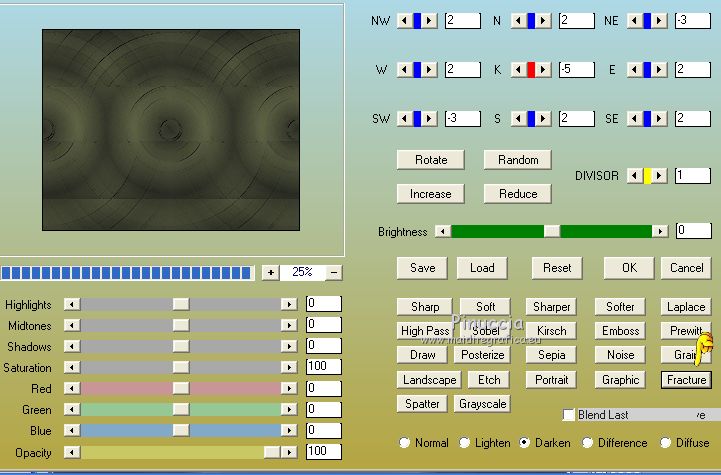Click the zoom out minus button
This screenshot has height=475, width=721.
[334, 272]
